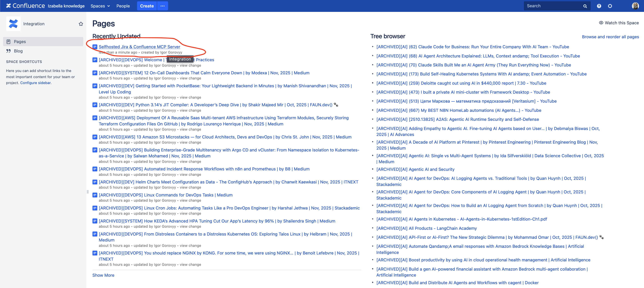Open the Confluence settings gear
Screen dimensions: 644x288
(610, 6)
